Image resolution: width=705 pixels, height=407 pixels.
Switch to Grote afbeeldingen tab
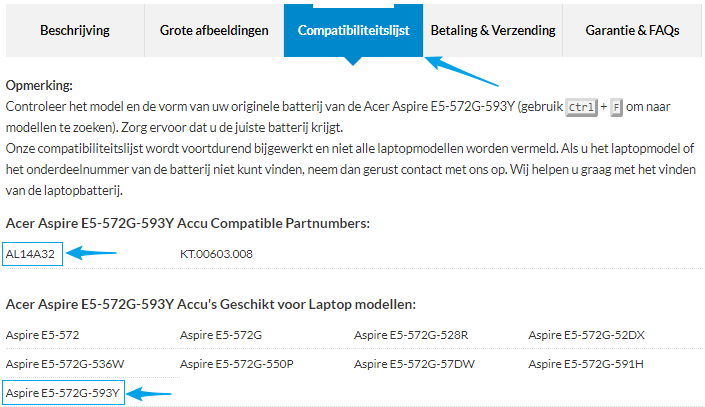[x=214, y=30]
